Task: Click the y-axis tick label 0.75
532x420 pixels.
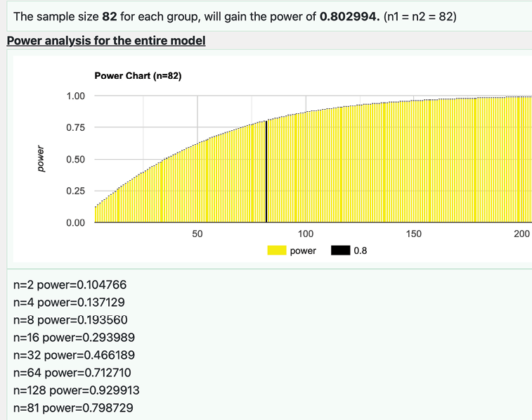Action: (75, 127)
